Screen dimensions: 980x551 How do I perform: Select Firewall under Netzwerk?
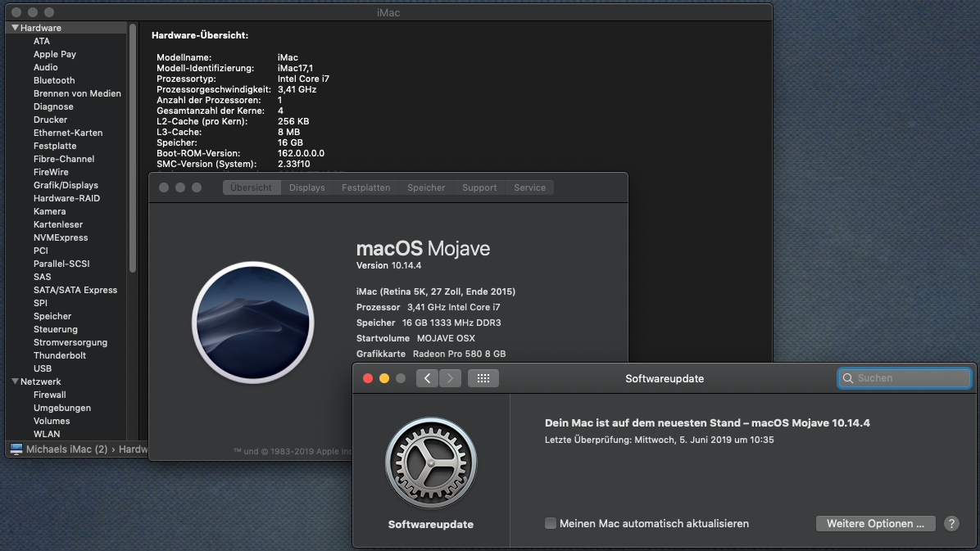click(49, 395)
